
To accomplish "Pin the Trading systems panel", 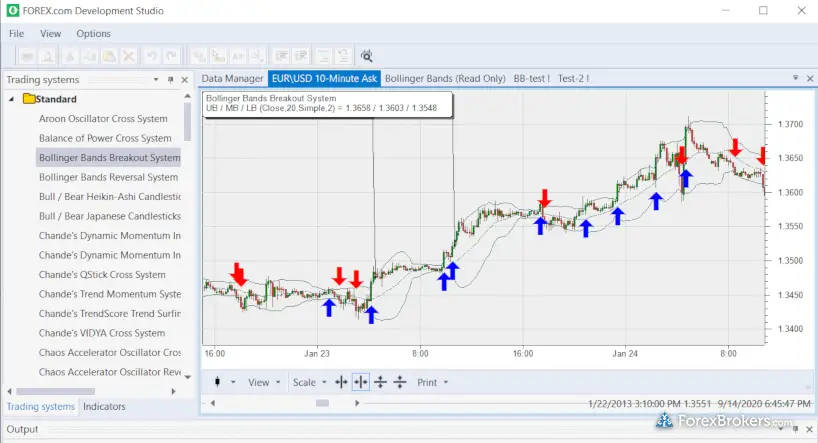I will click(x=171, y=80).
